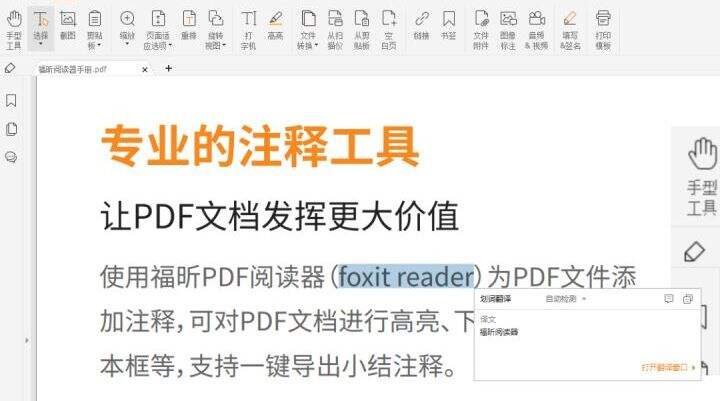Expand Rotate View (旋转视图) dropdown arrow
720x401 pixels.
coord(224,45)
